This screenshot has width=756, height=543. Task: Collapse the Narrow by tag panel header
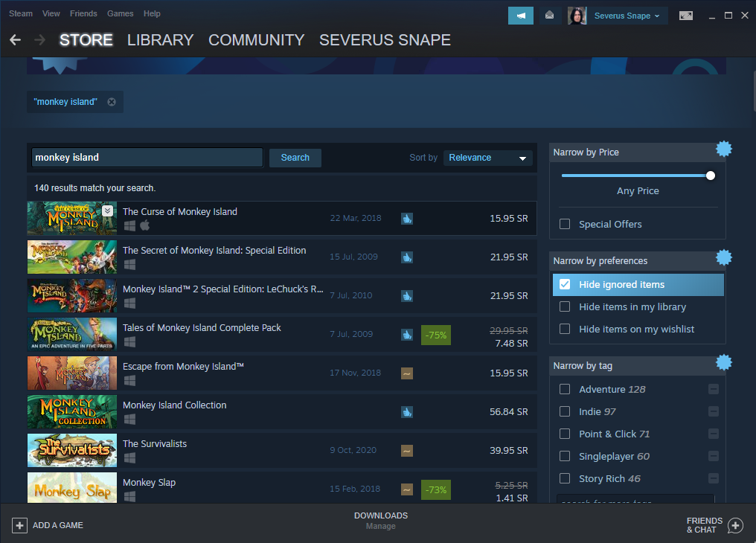coord(638,366)
